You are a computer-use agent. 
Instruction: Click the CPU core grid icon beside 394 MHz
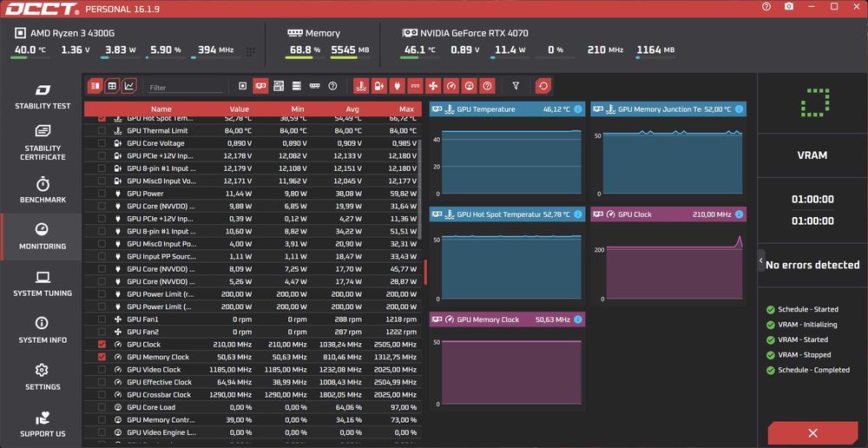[x=251, y=51]
